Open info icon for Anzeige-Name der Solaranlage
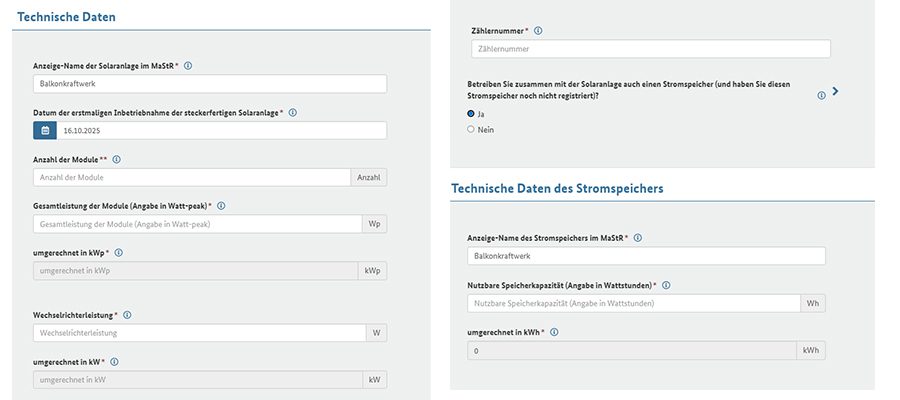 coord(188,66)
